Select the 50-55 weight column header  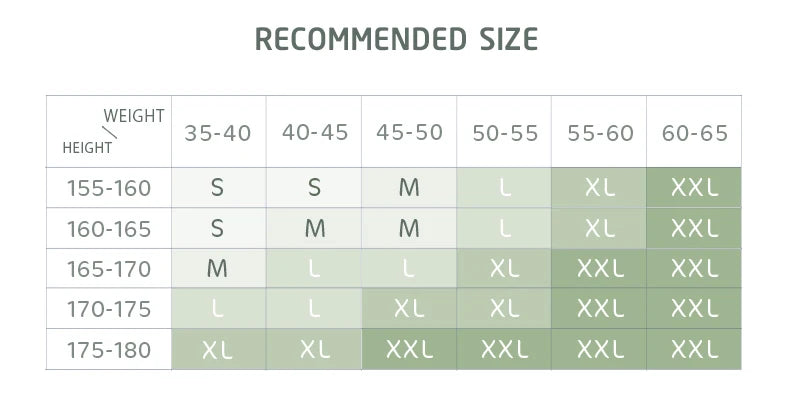tap(504, 133)
